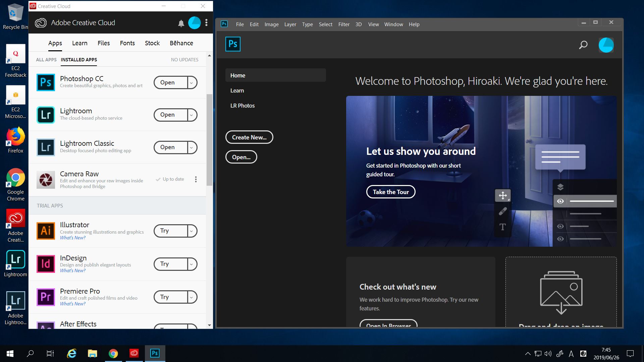
Task: Click Creative Cloud icon in taskbar
Action: (134, 353)
